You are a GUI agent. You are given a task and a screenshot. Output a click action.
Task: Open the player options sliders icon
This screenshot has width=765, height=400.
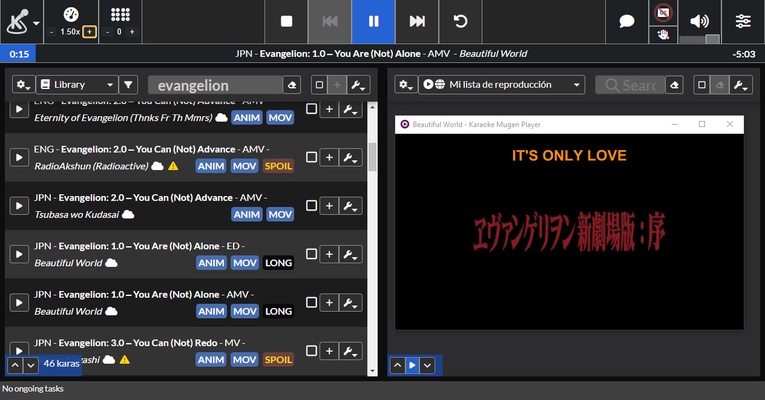[x=743, y=21]
